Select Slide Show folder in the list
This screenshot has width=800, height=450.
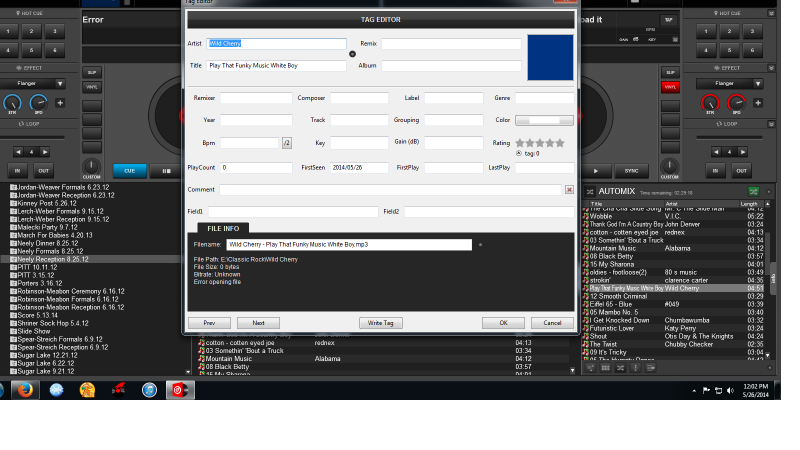(34, 331)
